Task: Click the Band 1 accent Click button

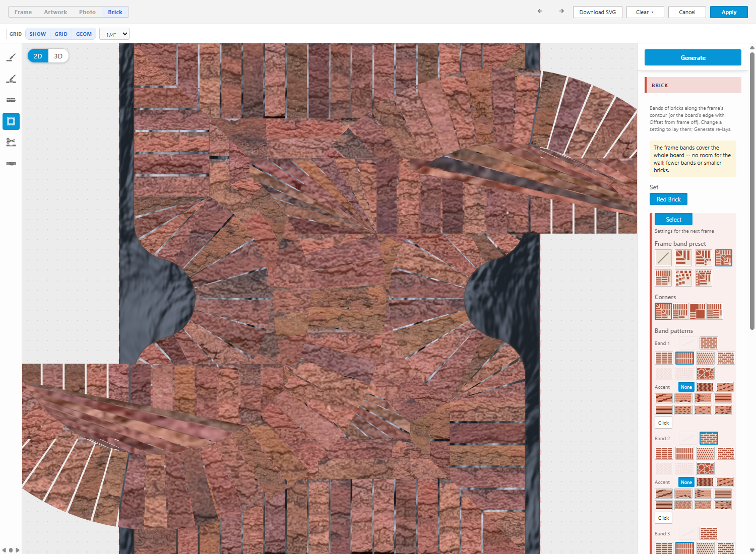Action: [x=664, y=423]
